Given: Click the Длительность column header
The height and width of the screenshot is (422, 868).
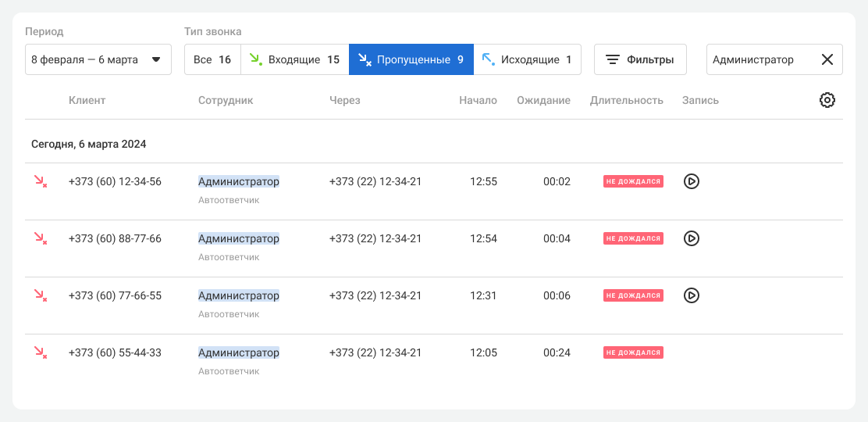Looking at the screenshot, I should (626, 100).
